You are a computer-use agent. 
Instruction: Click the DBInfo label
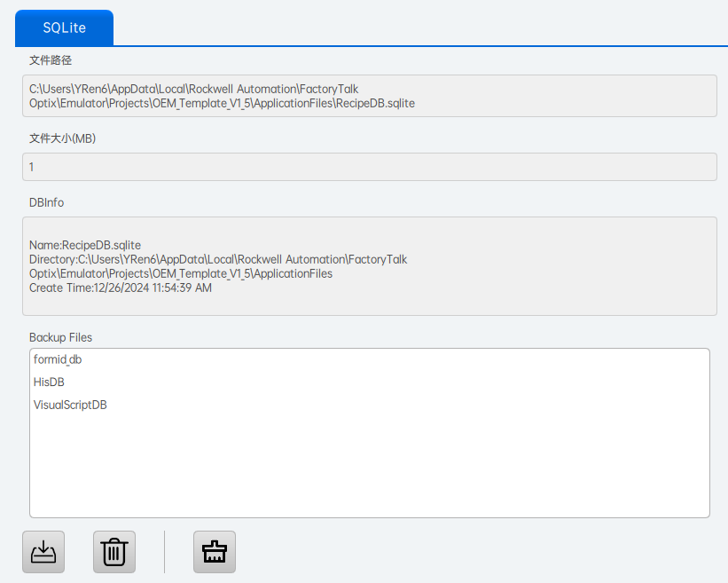46,202
